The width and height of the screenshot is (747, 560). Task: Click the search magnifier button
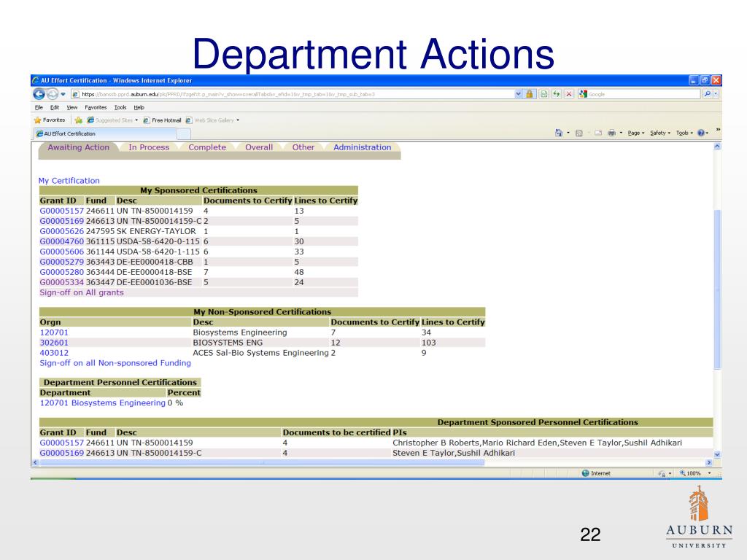(707, 94)
